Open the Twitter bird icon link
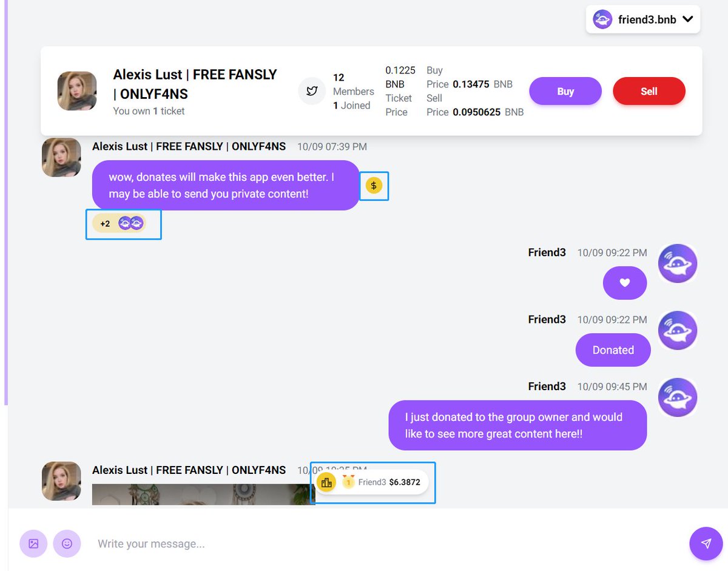The width and height of the screenshot is (728, 571). coord(312,91)
